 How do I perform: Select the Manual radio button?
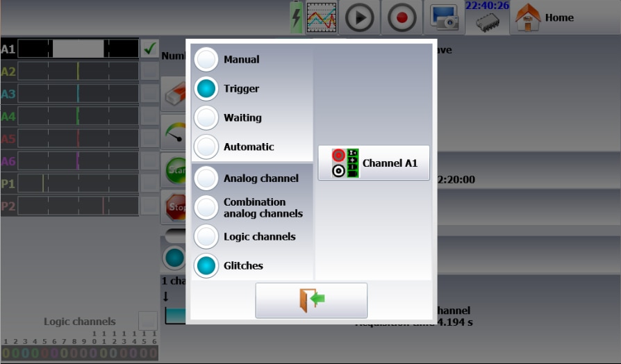206,60
